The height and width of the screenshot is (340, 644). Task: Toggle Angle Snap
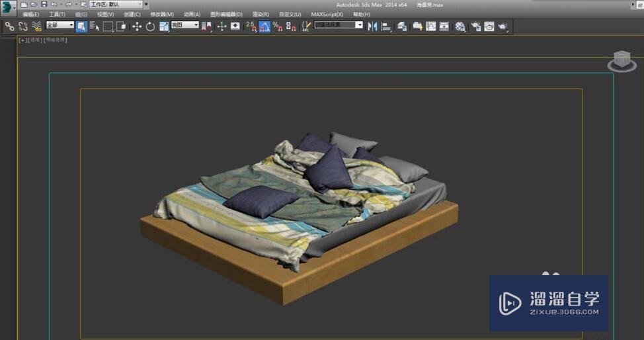tap(264, 26)
